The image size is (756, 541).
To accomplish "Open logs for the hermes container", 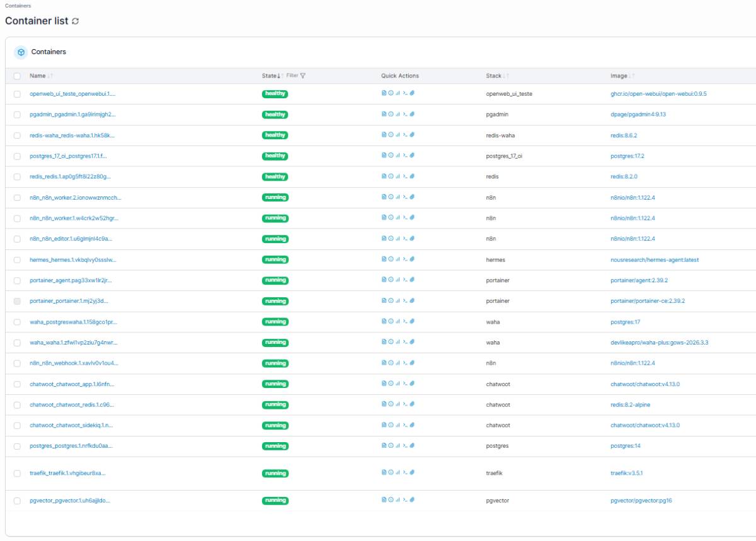I will (384, 259).
